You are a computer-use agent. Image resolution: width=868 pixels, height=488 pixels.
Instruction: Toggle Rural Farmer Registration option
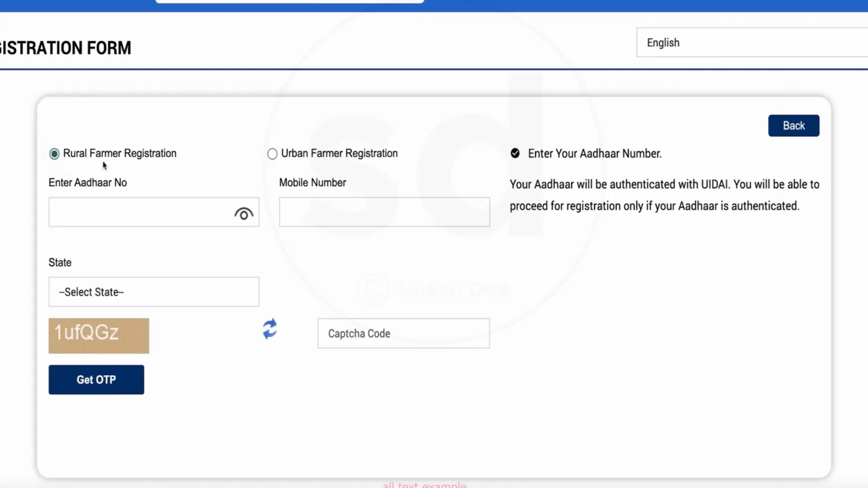54,153
